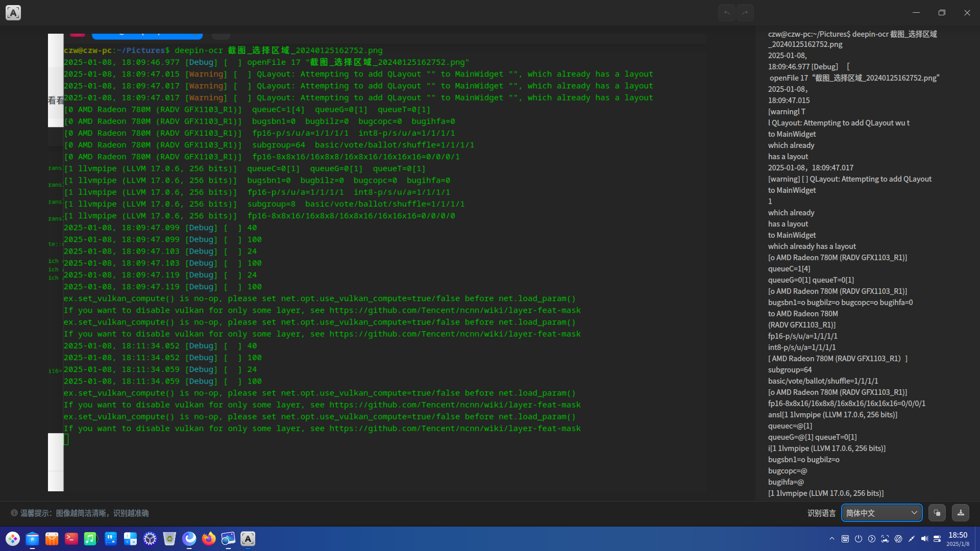Click the tip text '图像越简洁清晰，识别越准确'
Viewport: 980px width, 551px height.
click(x=102, y=513)
